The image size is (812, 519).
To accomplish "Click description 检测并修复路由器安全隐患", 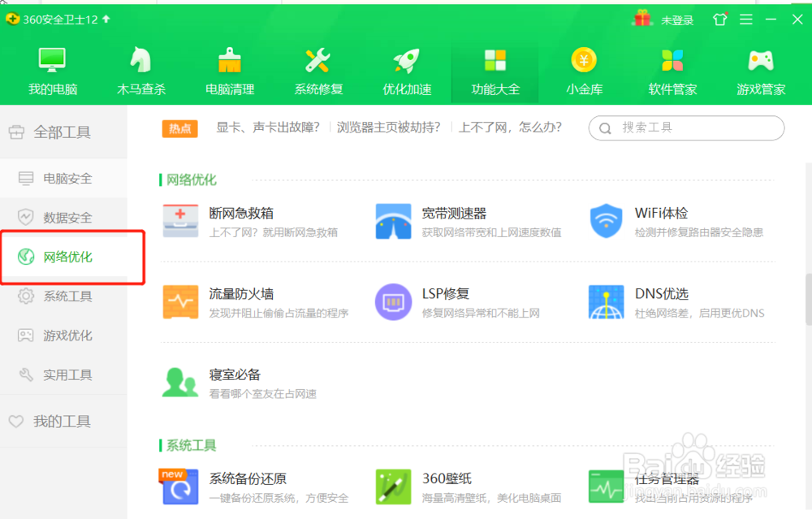I will (699, 232).
